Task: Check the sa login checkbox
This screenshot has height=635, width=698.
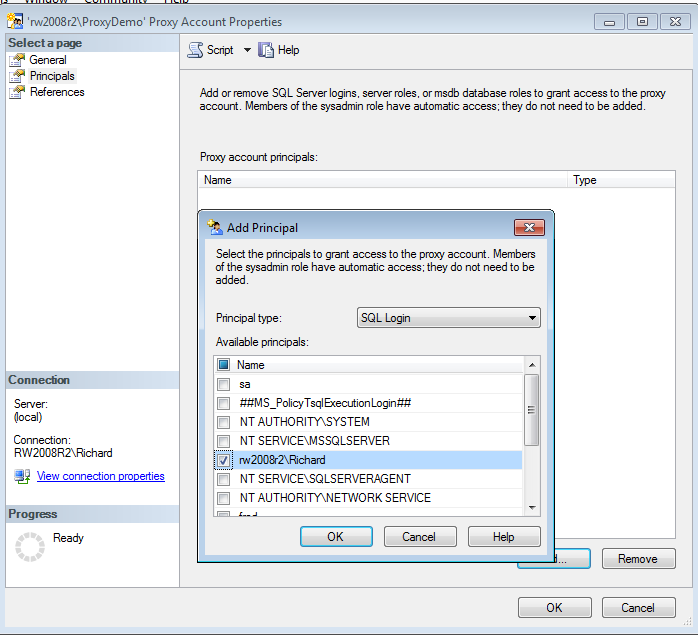Action: click(223, 384)
